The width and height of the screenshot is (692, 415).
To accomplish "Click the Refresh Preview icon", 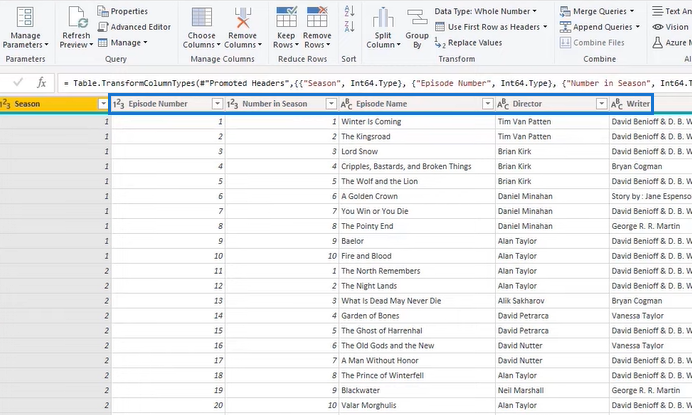I will 77,17.
